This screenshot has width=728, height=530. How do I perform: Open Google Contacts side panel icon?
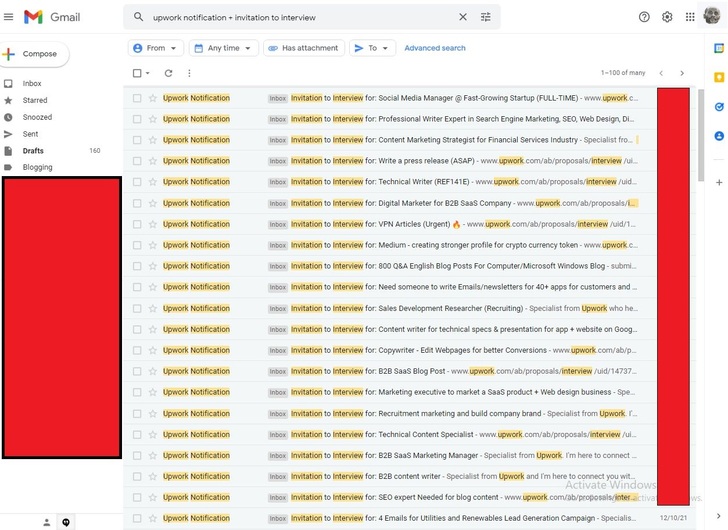(x=719, y=136)
